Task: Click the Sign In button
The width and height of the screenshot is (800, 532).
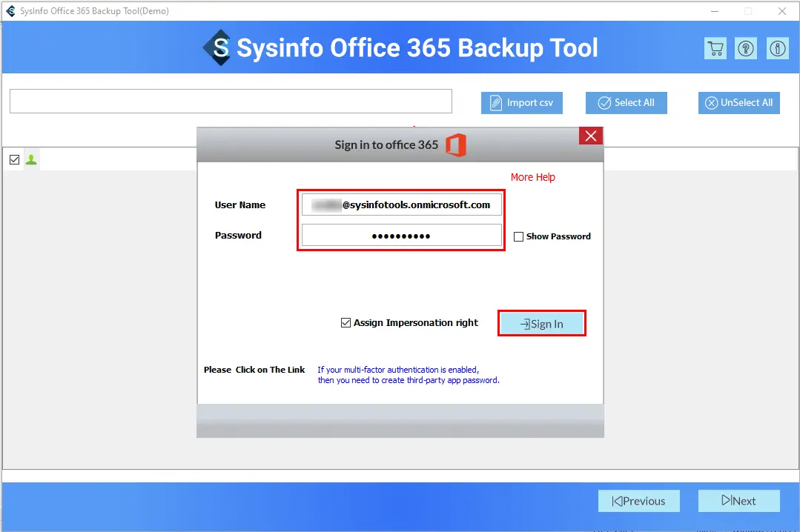Action: pyautogui.click(x=542, y=323)
